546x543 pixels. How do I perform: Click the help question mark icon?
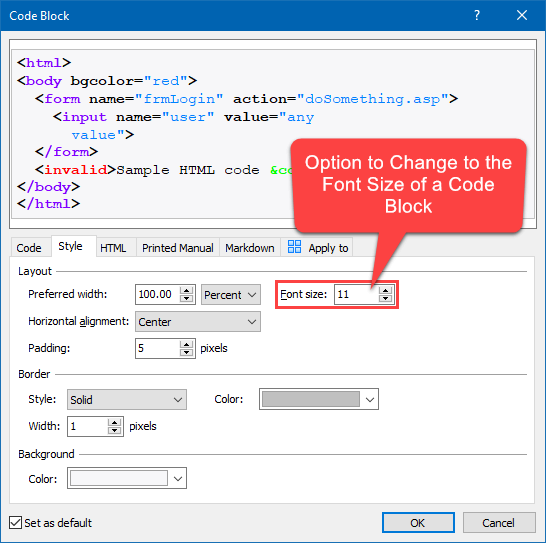point(477,15)
